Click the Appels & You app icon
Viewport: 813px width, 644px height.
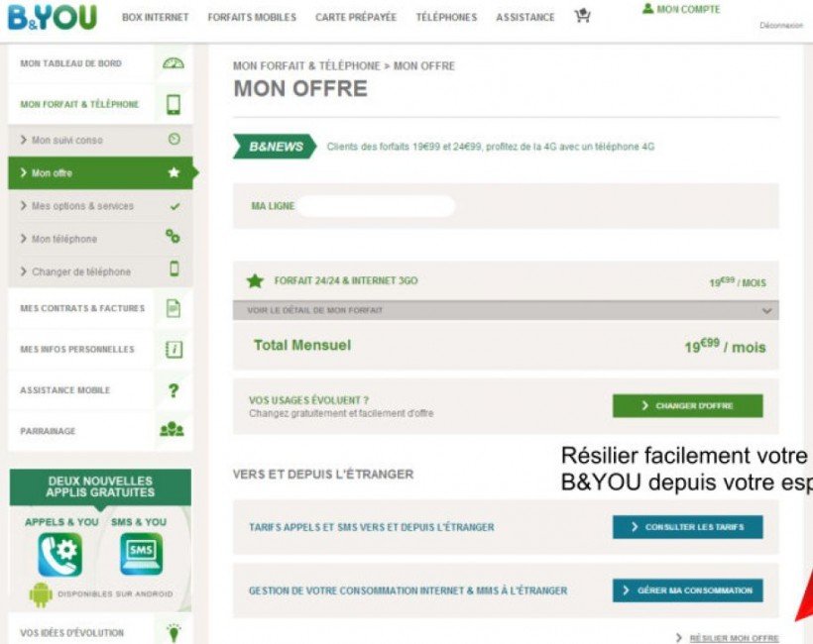(60, 555)
